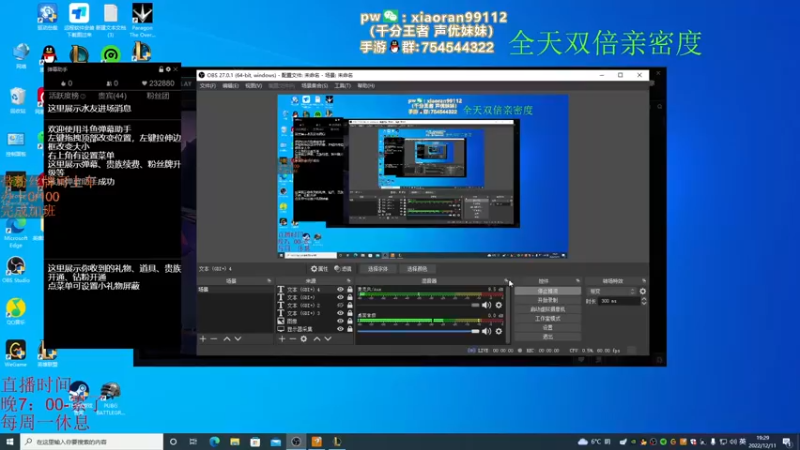
Task: Toggle visibility of 文本 (GDI+) 3 source
Action: tap(340, 313)
